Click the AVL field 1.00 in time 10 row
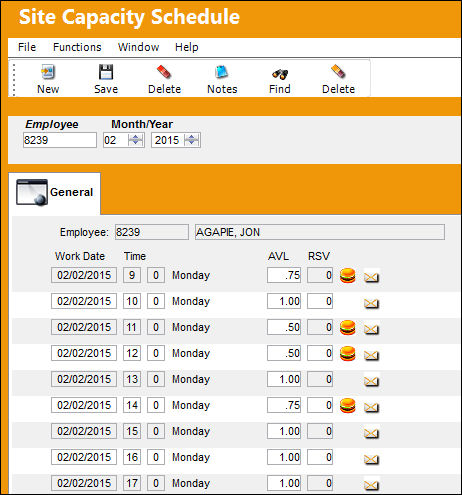462x495 pixels. point(284,301)
